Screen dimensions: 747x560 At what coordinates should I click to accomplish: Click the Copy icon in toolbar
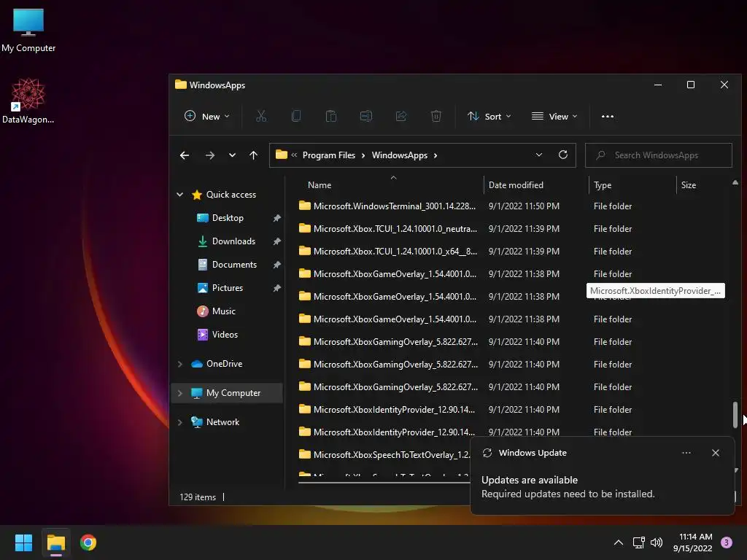(x=296, y=116)
